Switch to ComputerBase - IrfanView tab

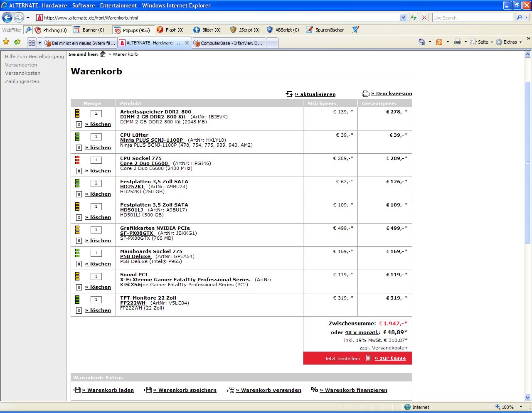tap(228, 43)
